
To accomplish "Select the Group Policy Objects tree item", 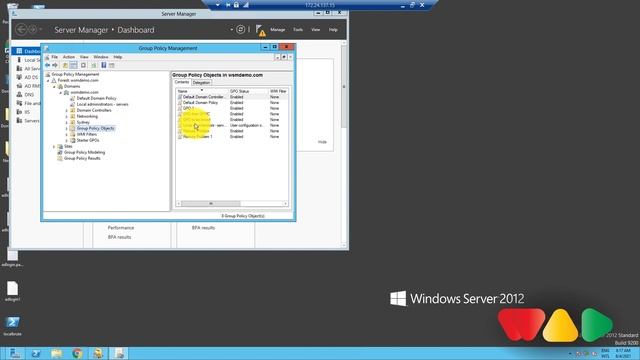I will [96, 128].
